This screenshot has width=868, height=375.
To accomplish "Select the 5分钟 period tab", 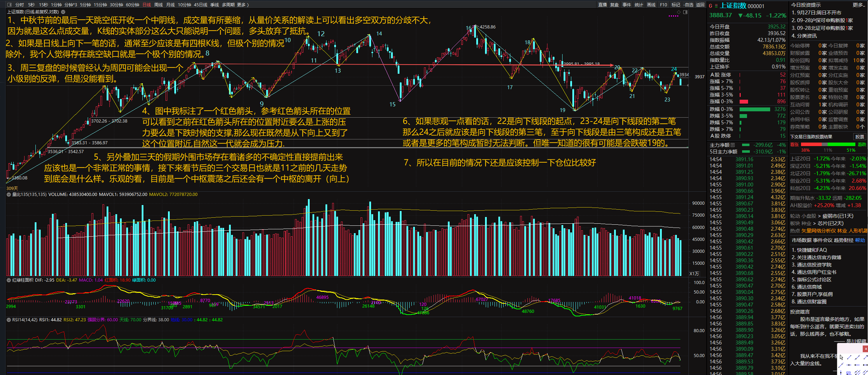I will pos(85,5).
